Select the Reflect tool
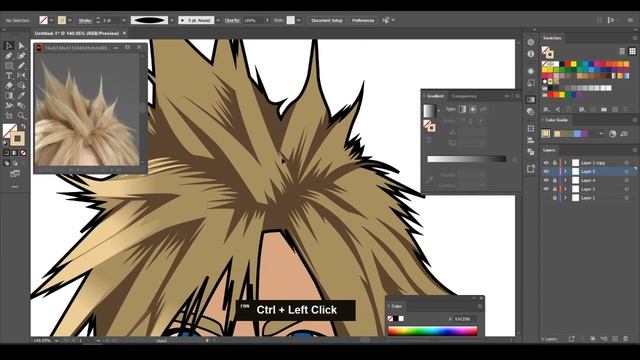This screenshot has width=640, height=360. pyautogui.click(x=21, y=76)
